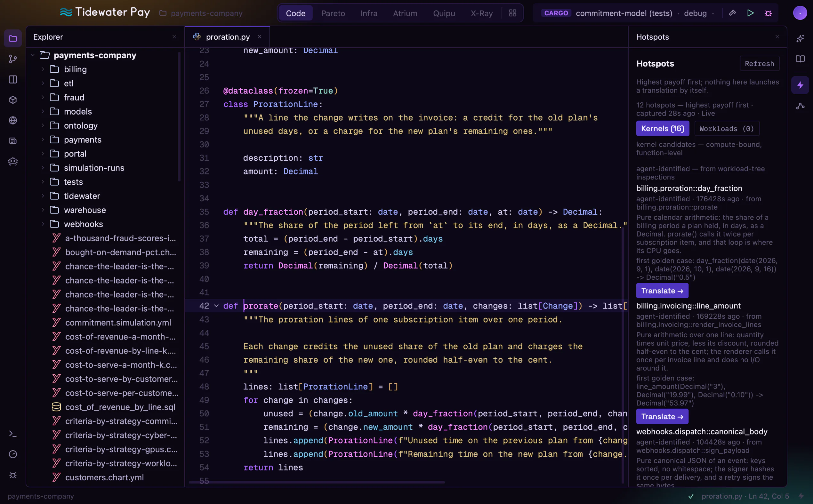Start debugging with the bug icon in toolbar

pos(768,13)
